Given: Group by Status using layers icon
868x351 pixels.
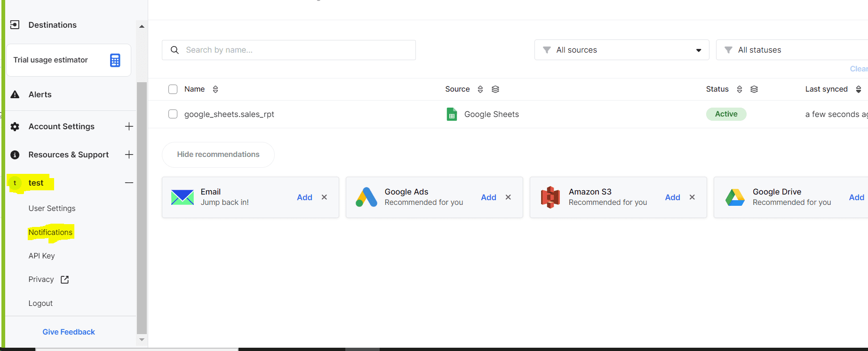Looking at the screenshot, I should [754, 89].
